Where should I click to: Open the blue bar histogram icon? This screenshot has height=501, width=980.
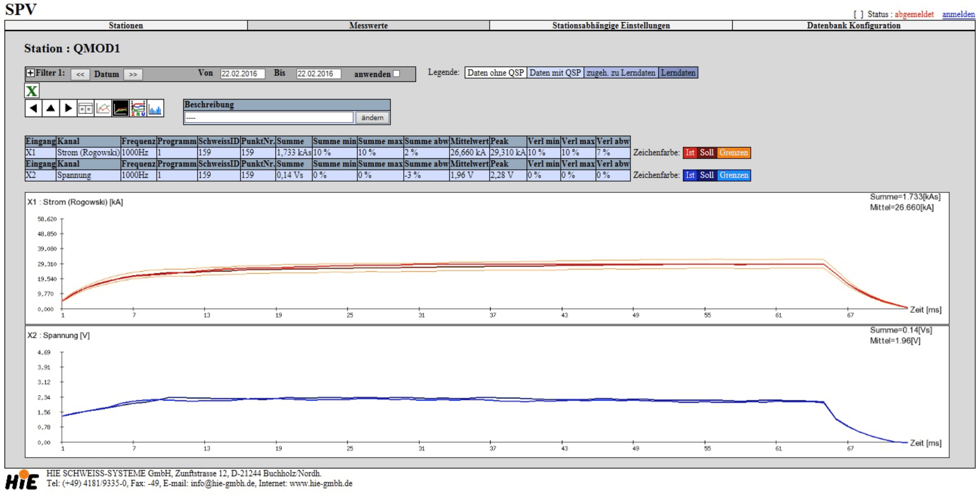(155, 109)
